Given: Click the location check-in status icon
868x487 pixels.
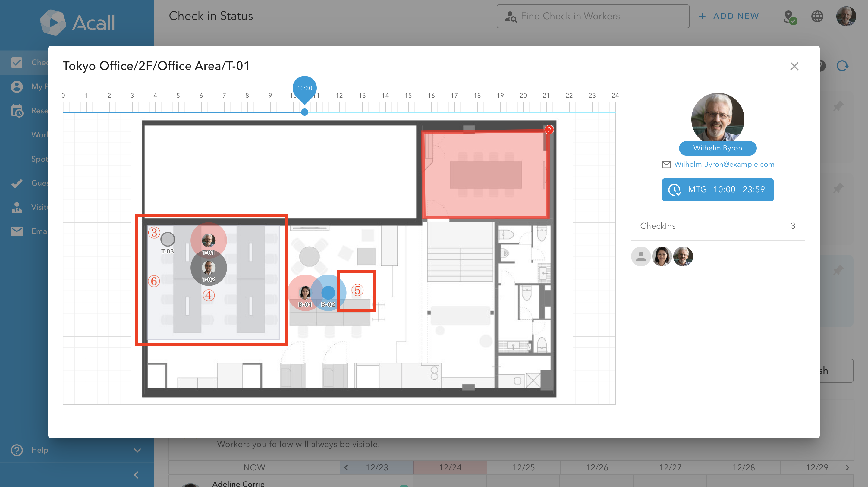Looking at the screenshot, I should 790,17.
